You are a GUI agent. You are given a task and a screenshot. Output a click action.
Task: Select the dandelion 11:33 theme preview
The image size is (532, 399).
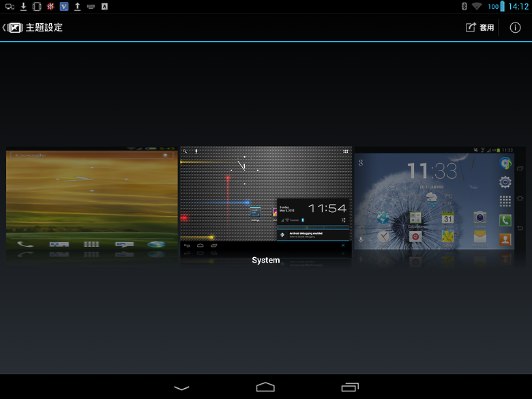point(440,199)
